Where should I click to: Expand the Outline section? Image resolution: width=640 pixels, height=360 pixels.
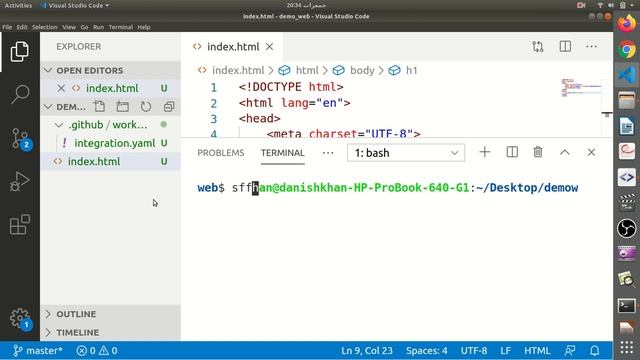(110, 314)
